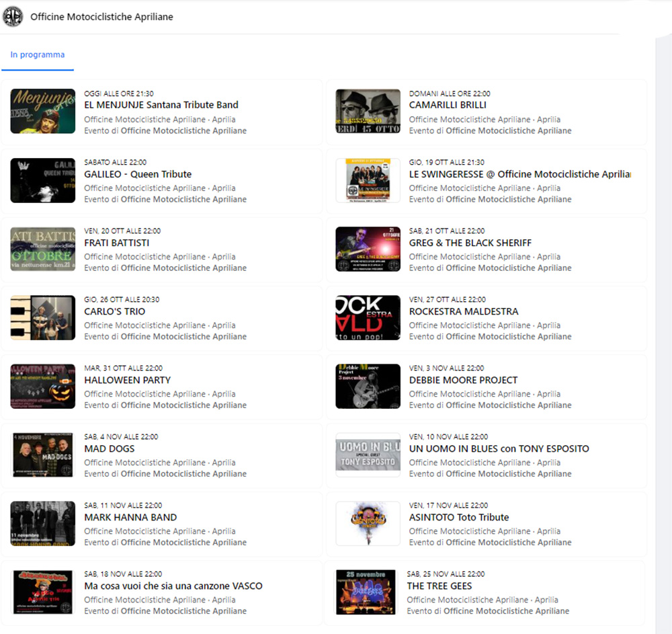
Task: Open the EL MENJUNJE Santana Tribute Band thumbnail
Action: click(x=43, y=111)
